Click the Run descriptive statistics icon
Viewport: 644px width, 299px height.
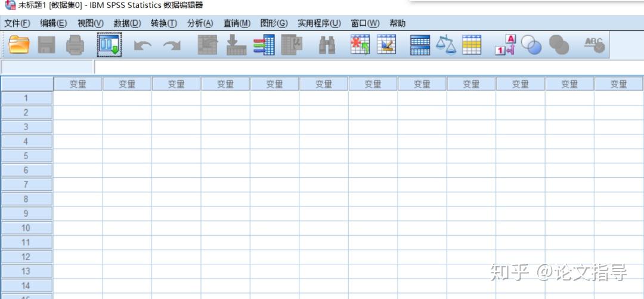292,45
